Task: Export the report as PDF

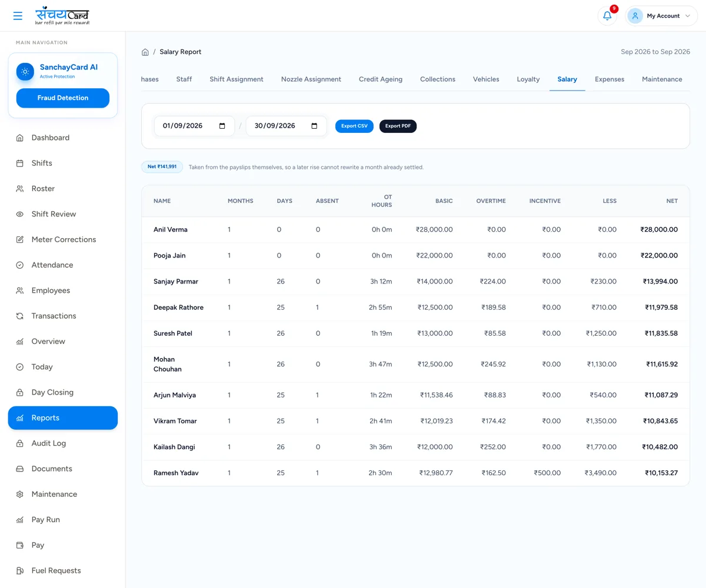Action: [398, 126]
